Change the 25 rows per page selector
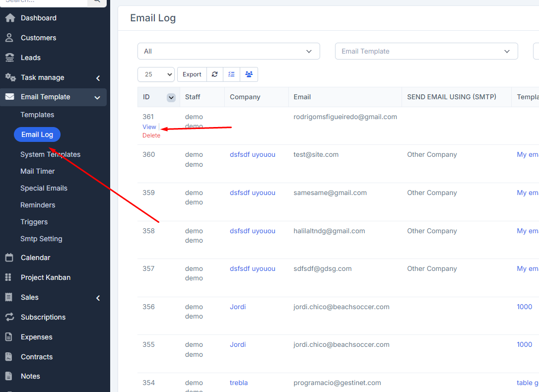Screen dimensions: 539x392 coord(156,74)
